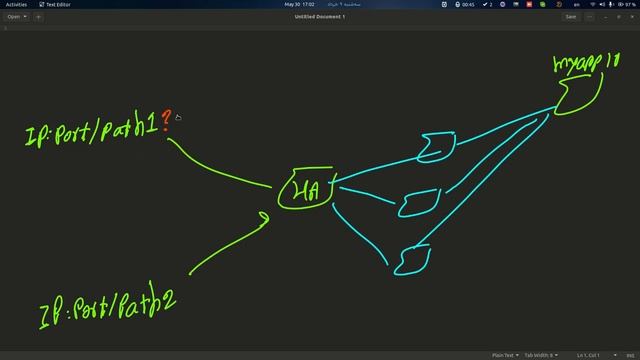The height and width of the screenshot is (360, 640).
Task: Create a new document tab
Action: [38, 17]
